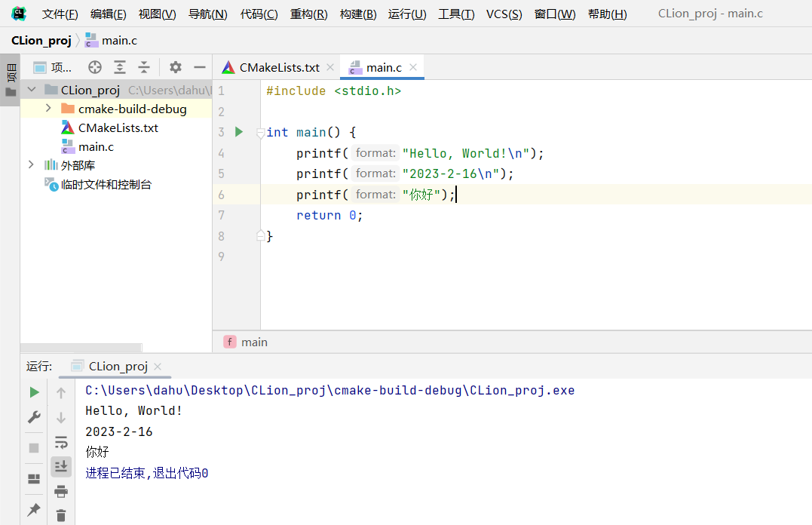The image size is (812, 525).
Task: Close the main.c editor tab
Action: (x=413, y=67)
